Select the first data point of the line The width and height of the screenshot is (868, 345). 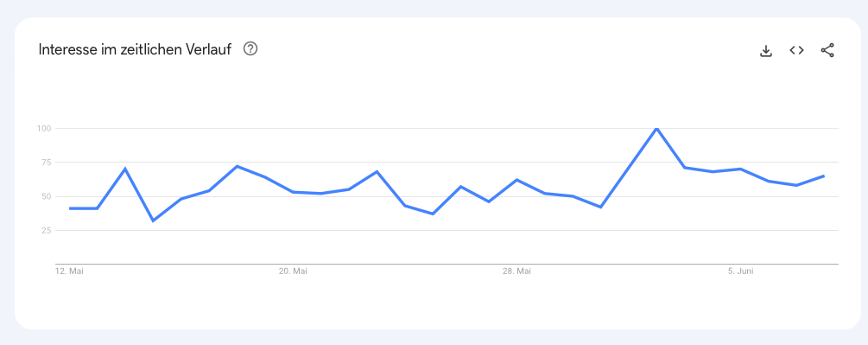(70, 208)
